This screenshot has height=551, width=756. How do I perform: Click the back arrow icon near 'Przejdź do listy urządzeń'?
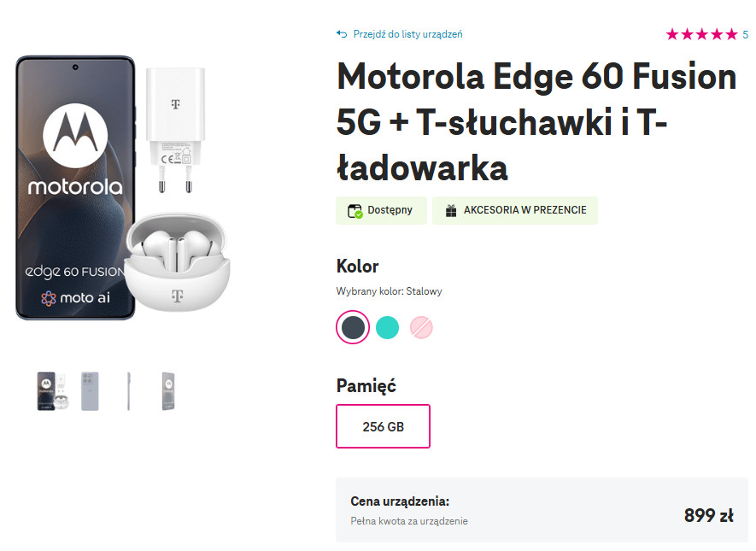342,34
